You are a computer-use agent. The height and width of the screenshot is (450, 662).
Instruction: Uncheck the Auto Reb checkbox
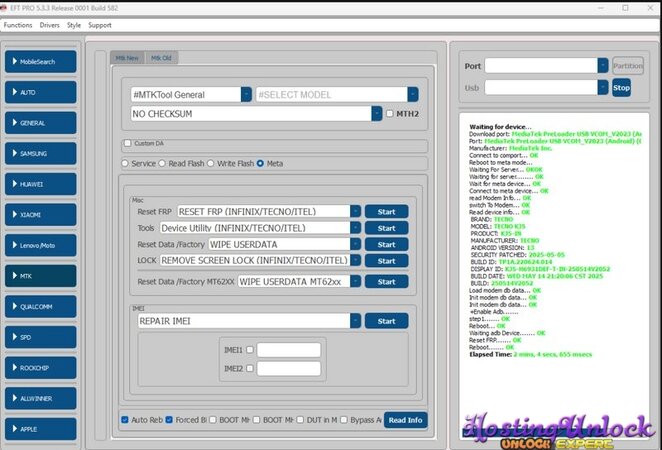125,419
